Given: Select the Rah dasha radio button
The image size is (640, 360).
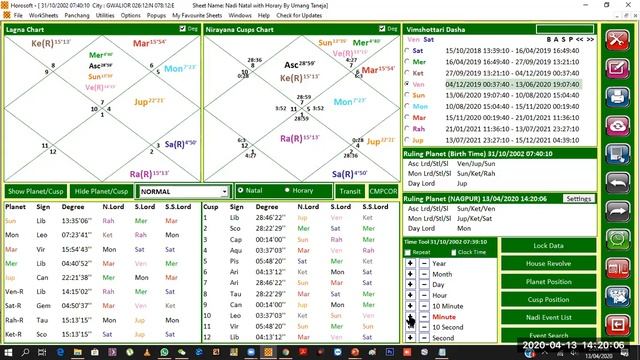Looking at the screenshot, I should point(407,129).
